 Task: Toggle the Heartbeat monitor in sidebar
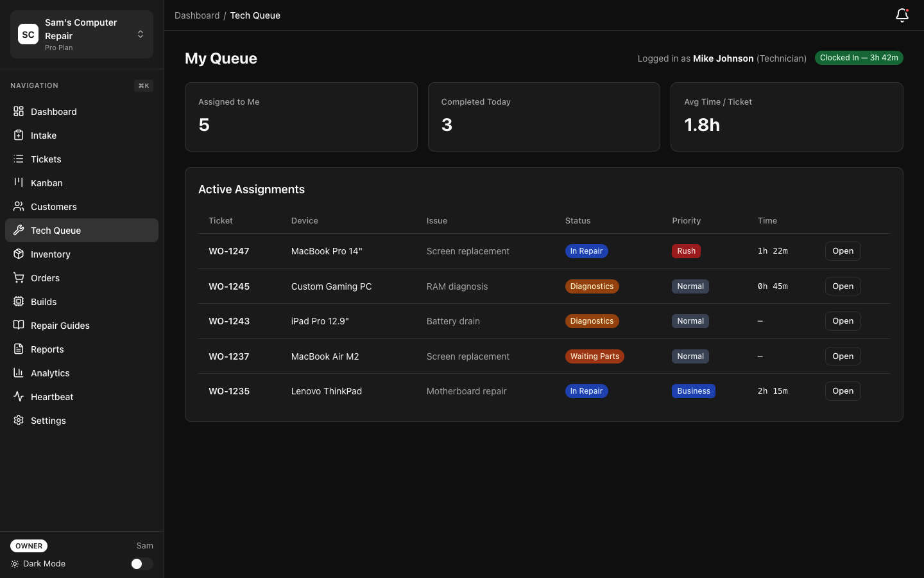pos(18,396)
